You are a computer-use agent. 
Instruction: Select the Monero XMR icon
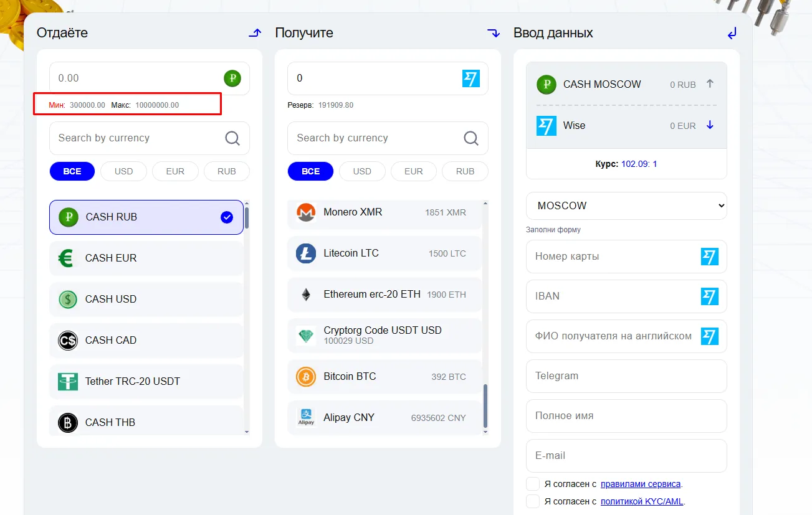coord(306,212)
